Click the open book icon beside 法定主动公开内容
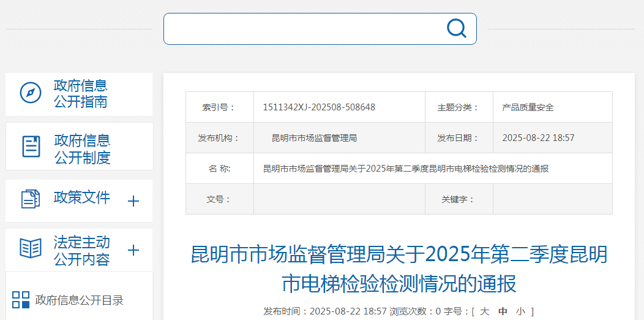The width and height of the screenshot is (644, 320). tap(31, 249)
